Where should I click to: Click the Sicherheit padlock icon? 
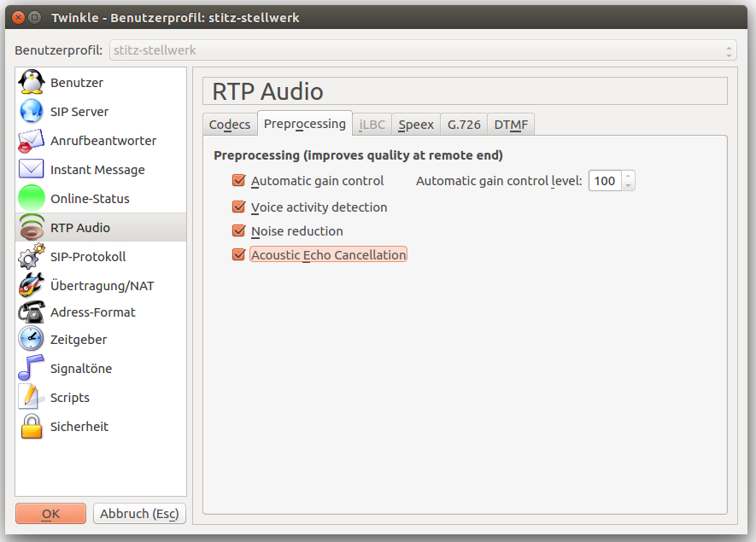32,427
